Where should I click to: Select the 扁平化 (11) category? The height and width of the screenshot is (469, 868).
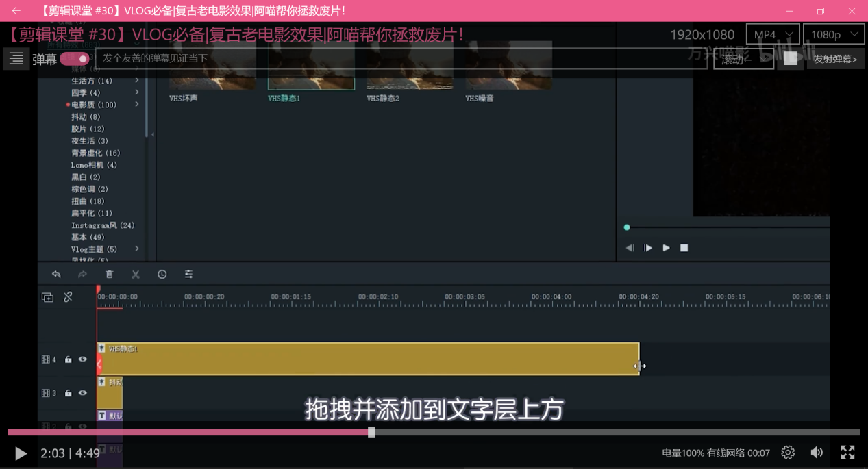pos(92,213)
